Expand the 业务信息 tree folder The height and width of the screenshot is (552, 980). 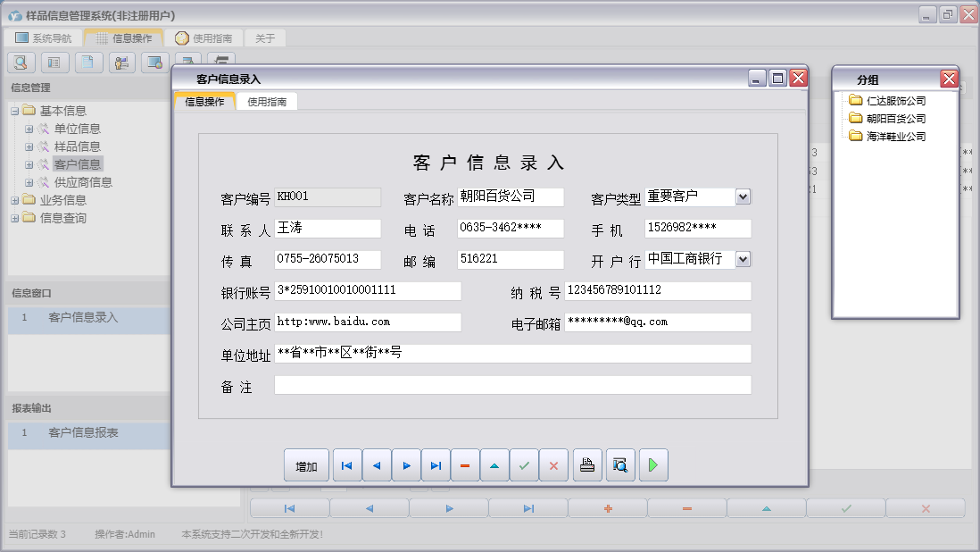[x=14, y=200]
